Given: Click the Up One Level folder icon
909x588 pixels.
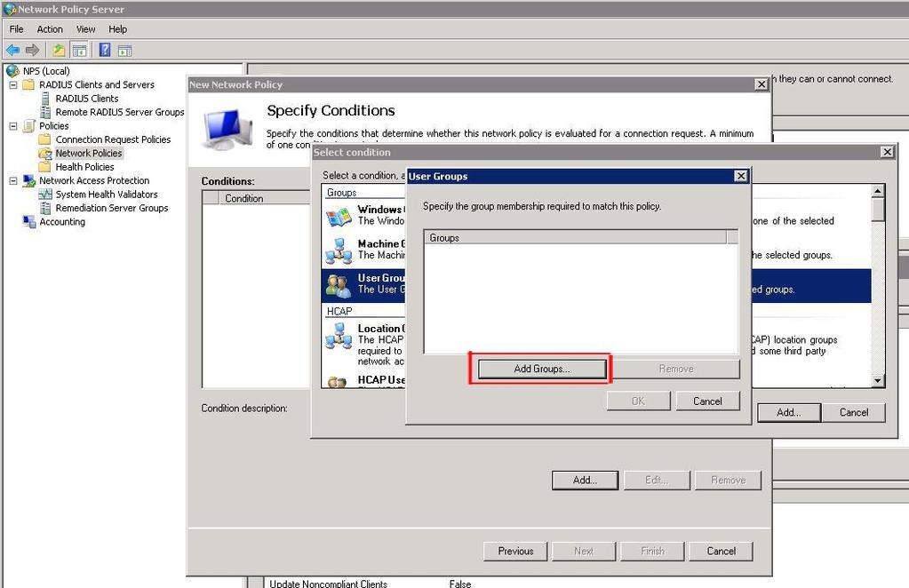Looking at the screenshot, I should [59, 51].
